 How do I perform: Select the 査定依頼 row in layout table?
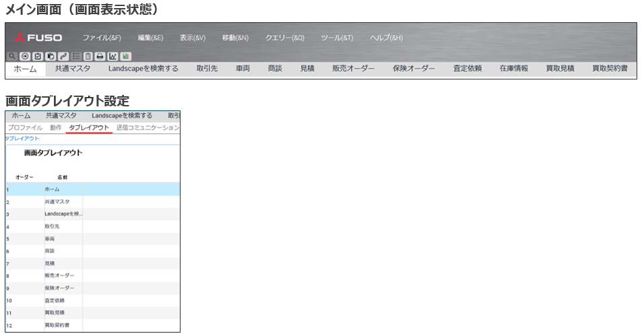55,300
